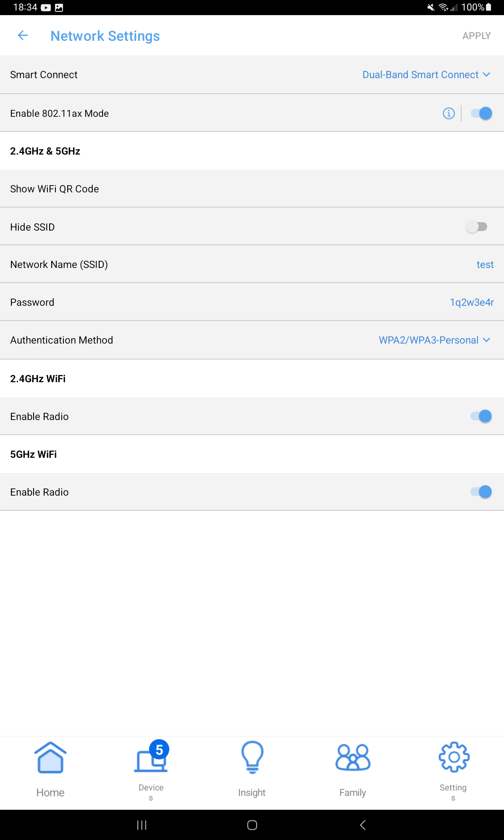This screenshot has height=840, width=504.
Task: Open Show WiFi QR Code
Action: pos(252,189)
